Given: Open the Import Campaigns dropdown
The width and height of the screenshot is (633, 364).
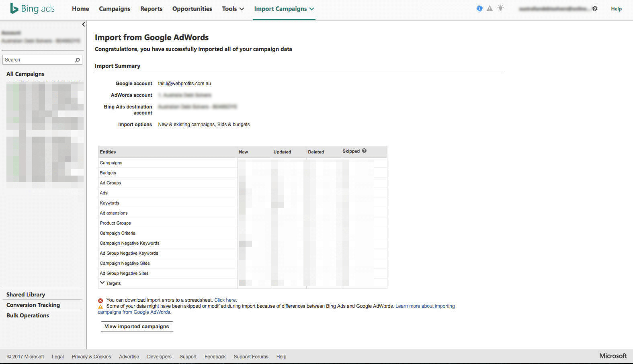Looking at the screenshot, I should tap(284, 9).
